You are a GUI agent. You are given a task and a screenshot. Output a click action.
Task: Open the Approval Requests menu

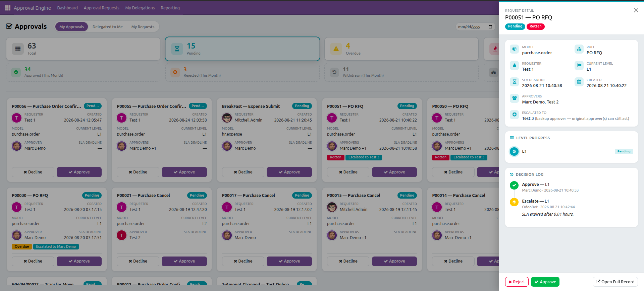pos(101,8)
